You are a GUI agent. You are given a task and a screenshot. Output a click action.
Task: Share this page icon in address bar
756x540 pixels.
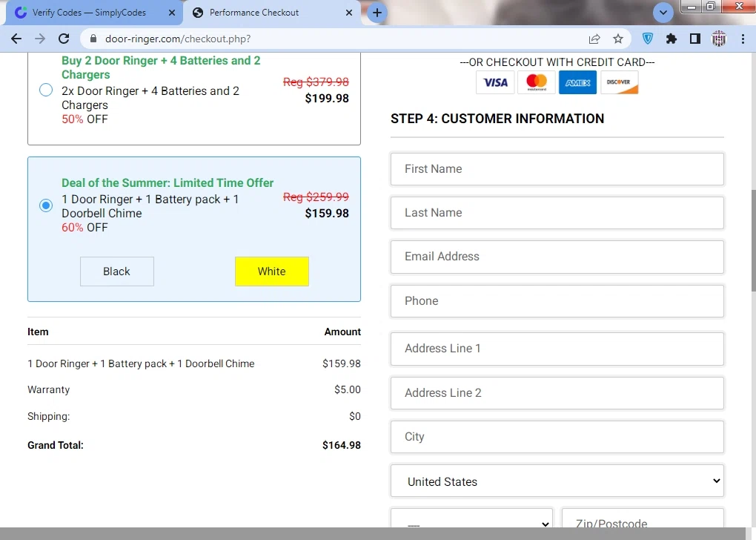pyautogui.click(x=594, y=39)
